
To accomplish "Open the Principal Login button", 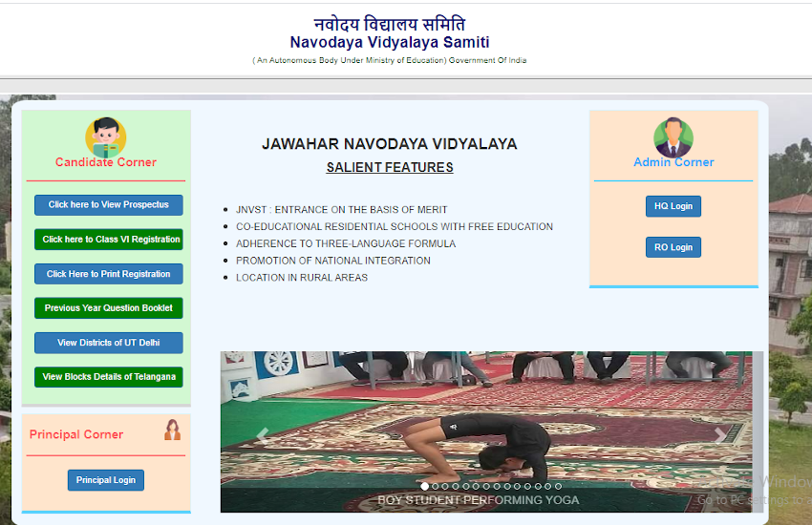I will 106,480.
